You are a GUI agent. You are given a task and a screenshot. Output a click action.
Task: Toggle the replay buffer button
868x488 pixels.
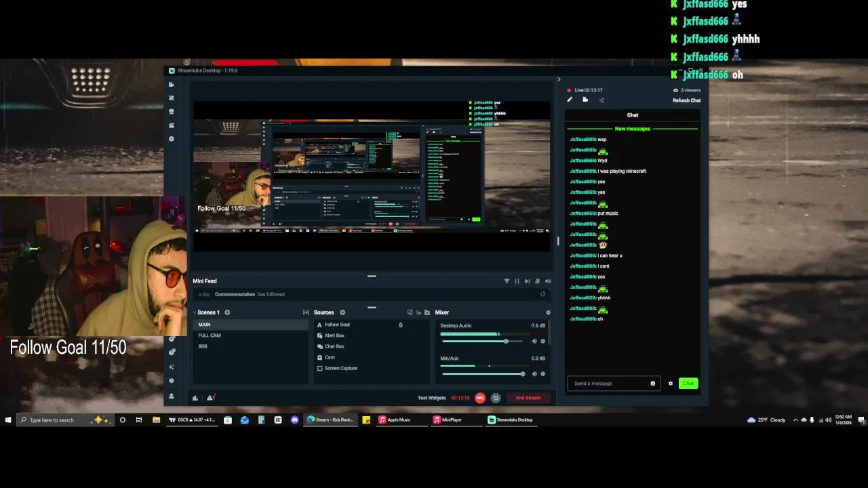pyautogui.click(x=496, y=398)
